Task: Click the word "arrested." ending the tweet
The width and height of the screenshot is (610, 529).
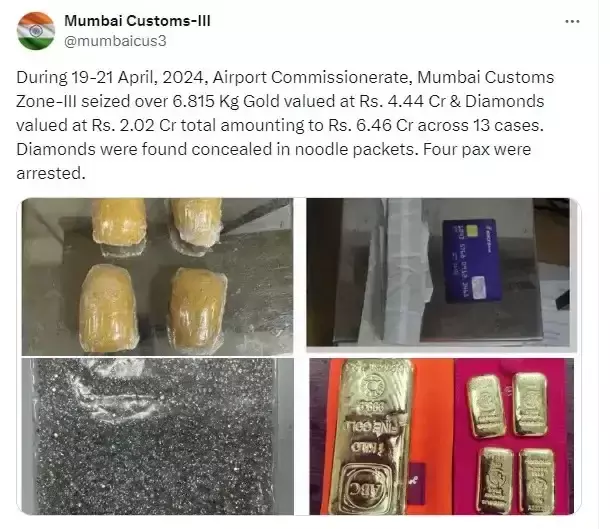Action: click(x=51, y=173)
